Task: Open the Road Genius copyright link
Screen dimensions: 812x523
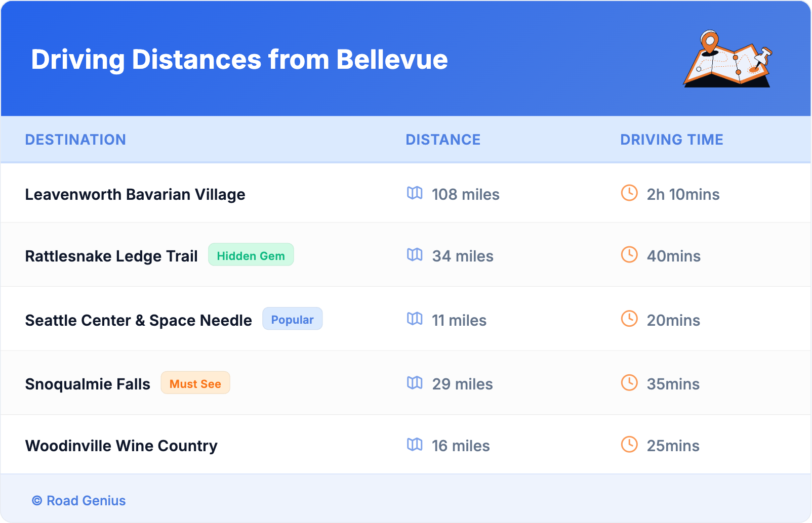Action: (79, 501)
